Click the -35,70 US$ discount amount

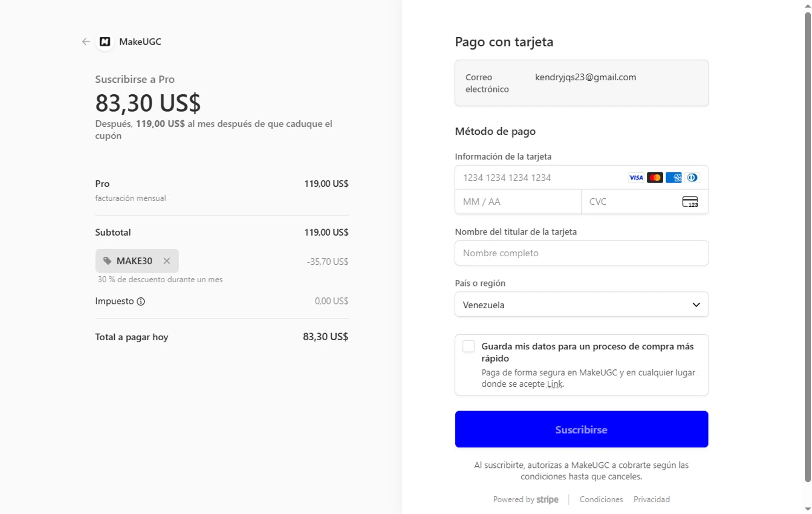coord(328,262)
